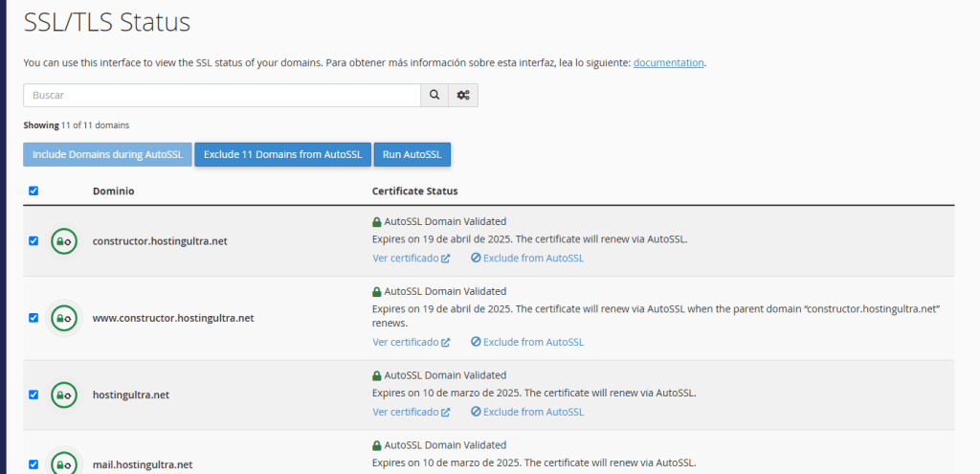This screenshot has height=474, width=980.
Task: Select the mail.hostingultra.net domain name
Action: tap(143, 464)
